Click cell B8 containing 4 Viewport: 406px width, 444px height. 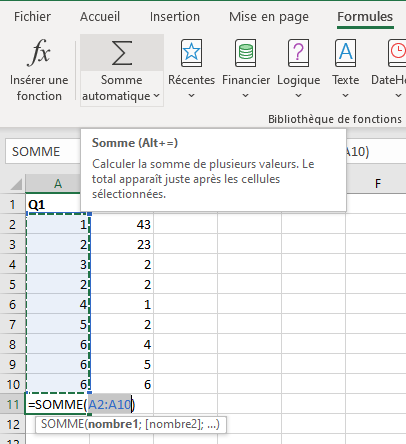(x=122, y=344)
